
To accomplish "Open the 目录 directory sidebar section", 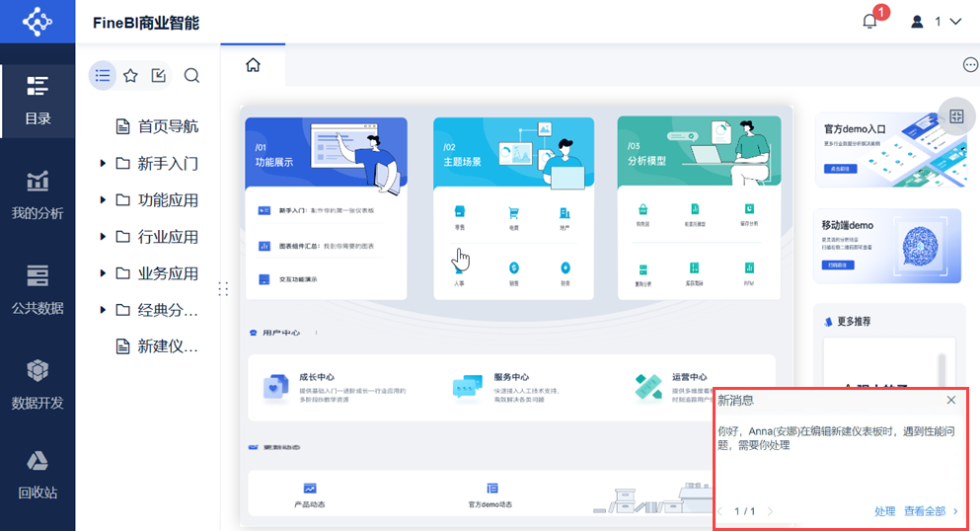I will coord(38,101).
